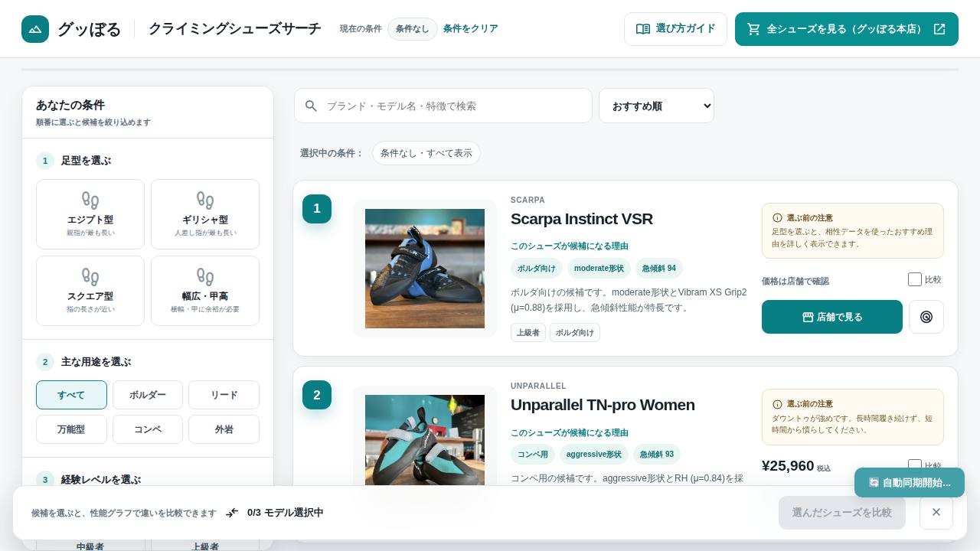Click 急傾斜 93 tag
Screen dimensions: 980x551
[x=657, y=455]
